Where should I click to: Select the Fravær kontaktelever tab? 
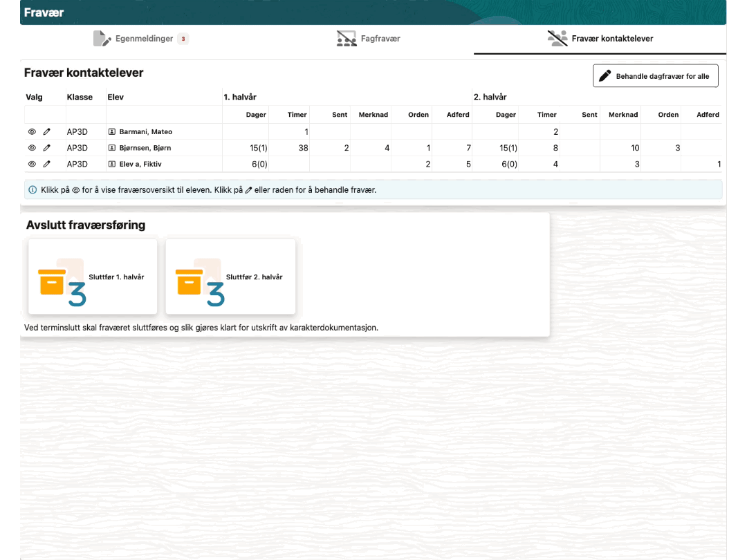(612, 39)
